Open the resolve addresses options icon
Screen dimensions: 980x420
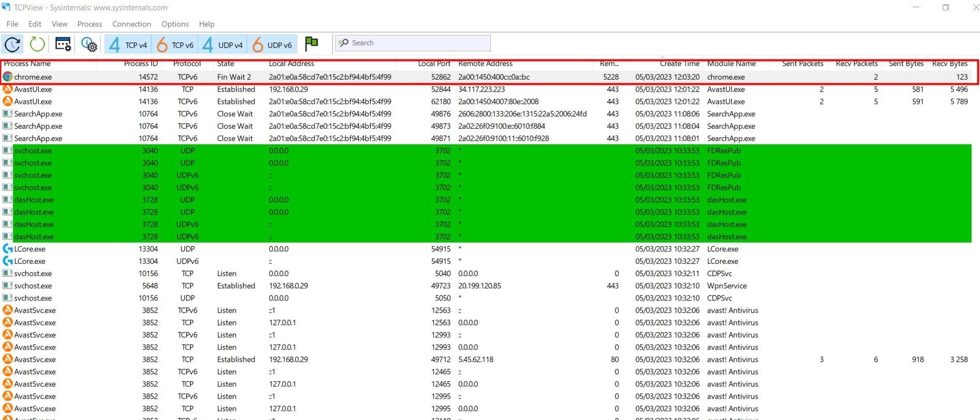click(x=63, y=44)
